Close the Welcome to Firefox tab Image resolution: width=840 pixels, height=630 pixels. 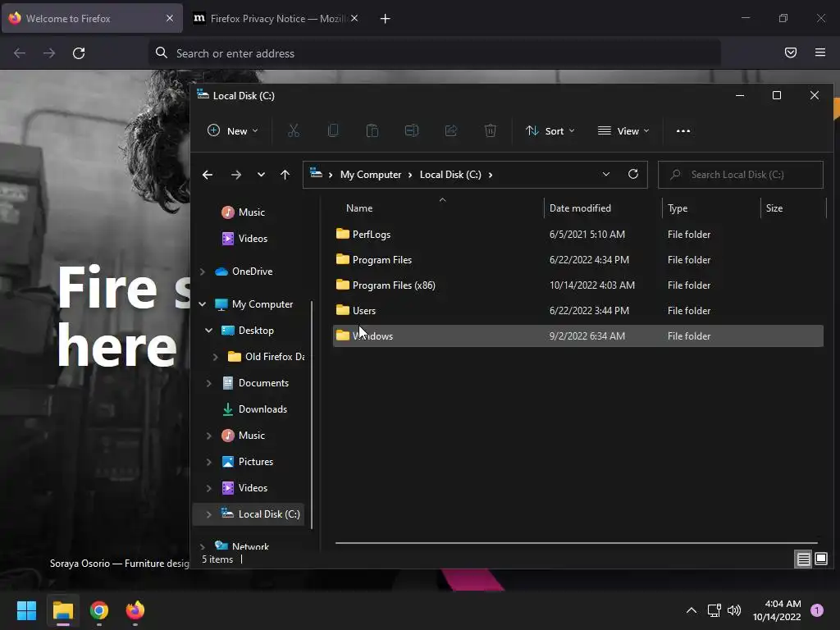(x=170, y=18)
